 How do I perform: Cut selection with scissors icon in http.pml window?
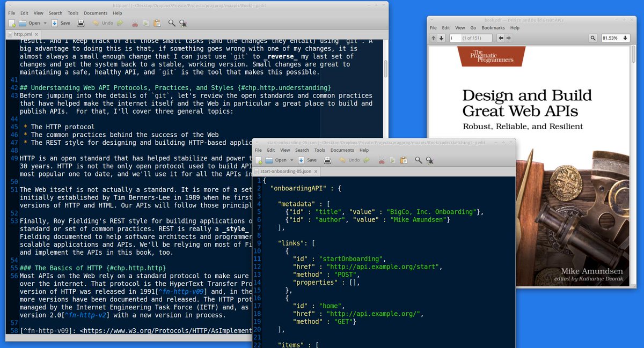135,23
